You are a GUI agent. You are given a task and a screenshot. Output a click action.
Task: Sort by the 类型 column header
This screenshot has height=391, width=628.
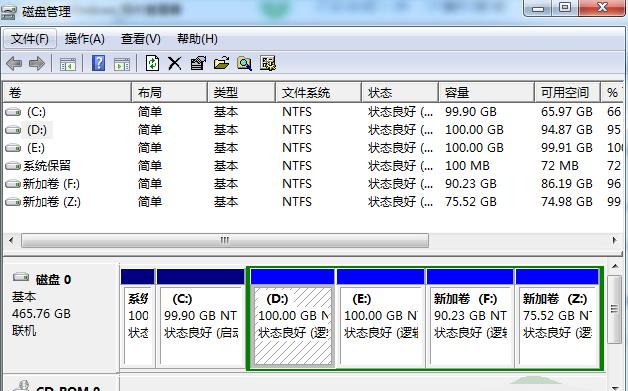coord(242,93)
